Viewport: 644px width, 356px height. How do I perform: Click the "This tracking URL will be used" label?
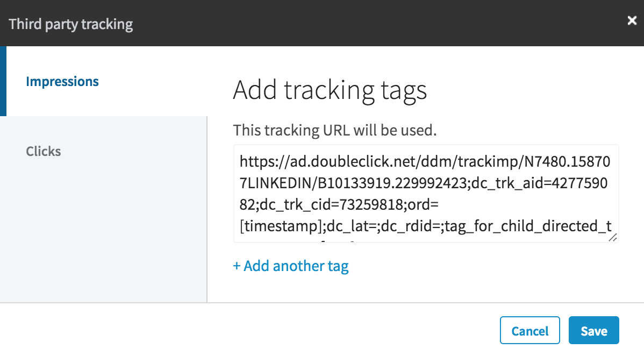(333, 130)
